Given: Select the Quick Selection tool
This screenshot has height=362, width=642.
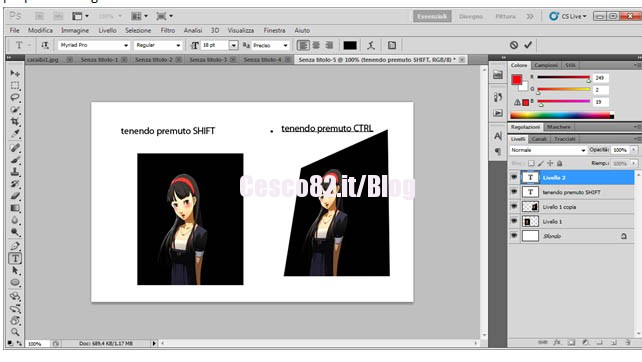Looking at the screenshot, I should [15, 109].
